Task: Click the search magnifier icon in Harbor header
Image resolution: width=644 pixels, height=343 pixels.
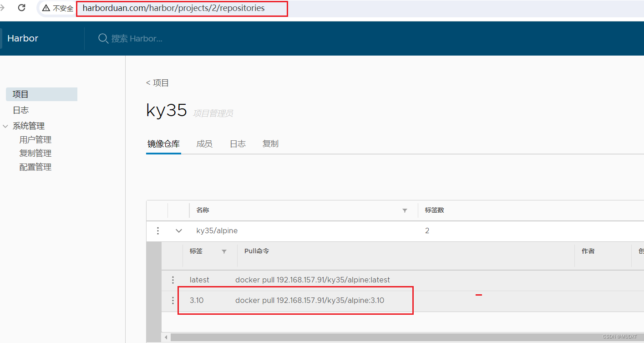Action: coord(103,38)
